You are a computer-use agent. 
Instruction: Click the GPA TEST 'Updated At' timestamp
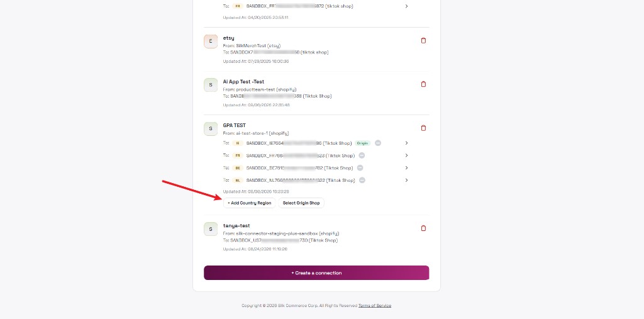pyautogui.click(x=256, y=191)
